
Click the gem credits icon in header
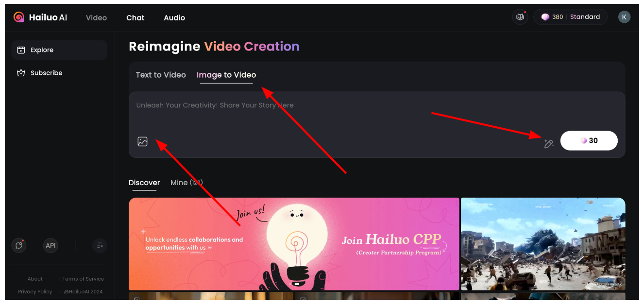tap(545, 17)
